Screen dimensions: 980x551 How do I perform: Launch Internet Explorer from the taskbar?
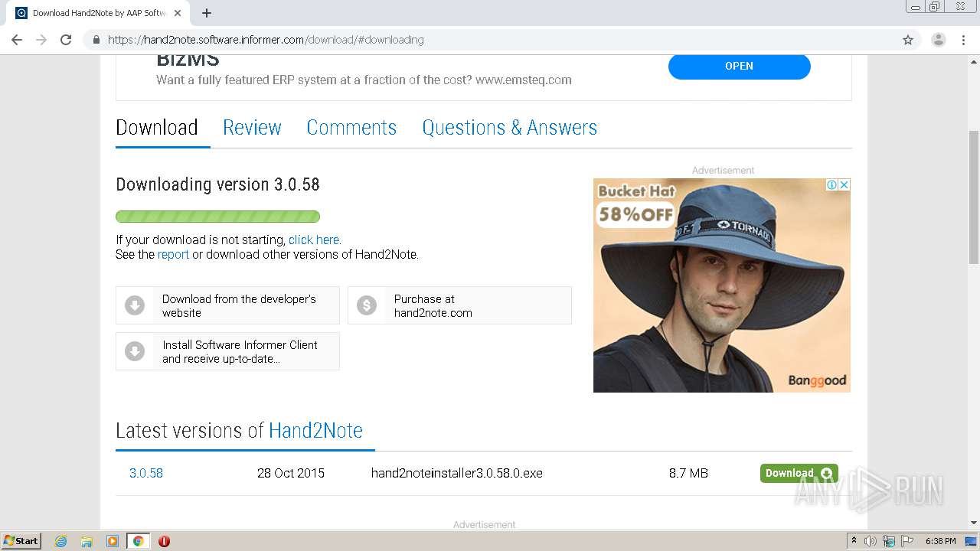click(61, 541)
